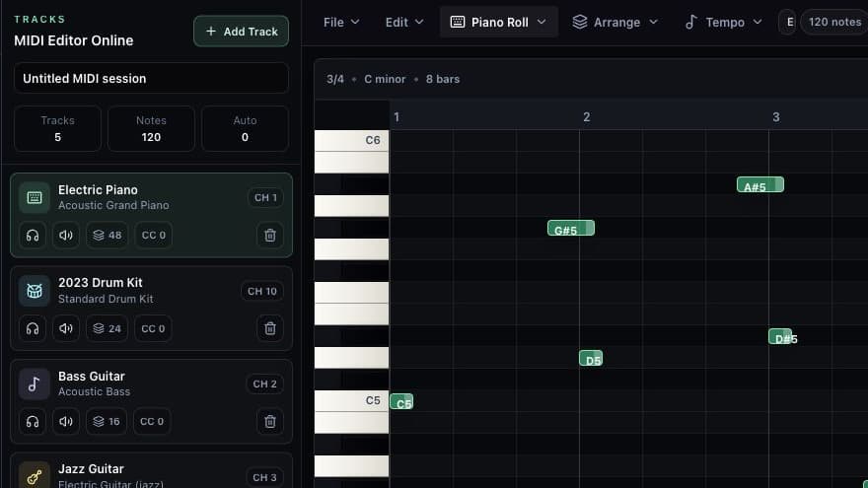The image size is (868, 488).
Task: Delete the Electric Piano track
Action: (270, 236)
